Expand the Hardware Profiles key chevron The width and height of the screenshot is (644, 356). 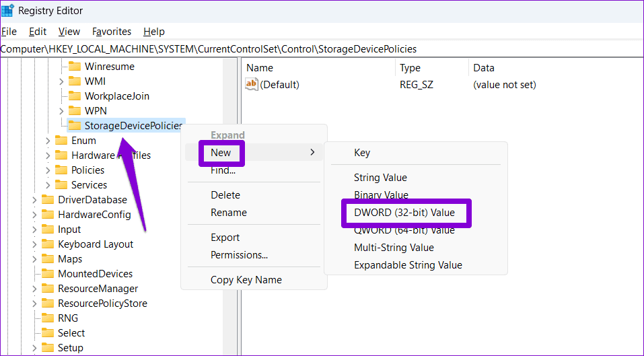(x=48, y=155)
